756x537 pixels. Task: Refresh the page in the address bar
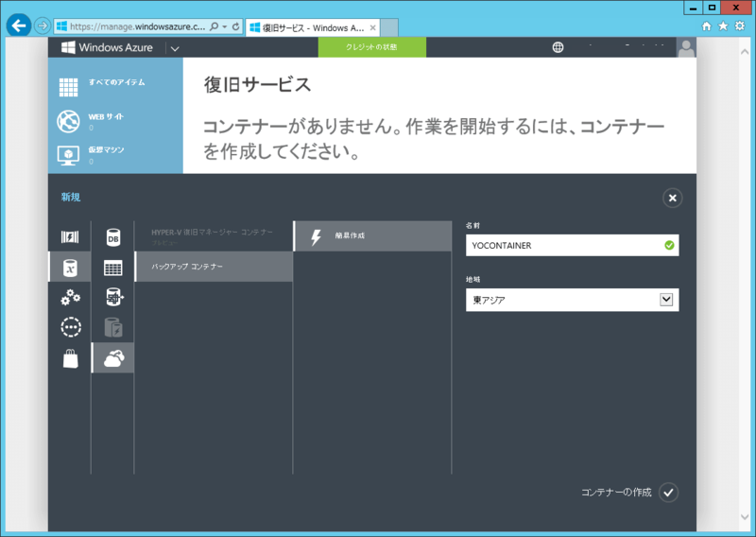click(235, 26)
